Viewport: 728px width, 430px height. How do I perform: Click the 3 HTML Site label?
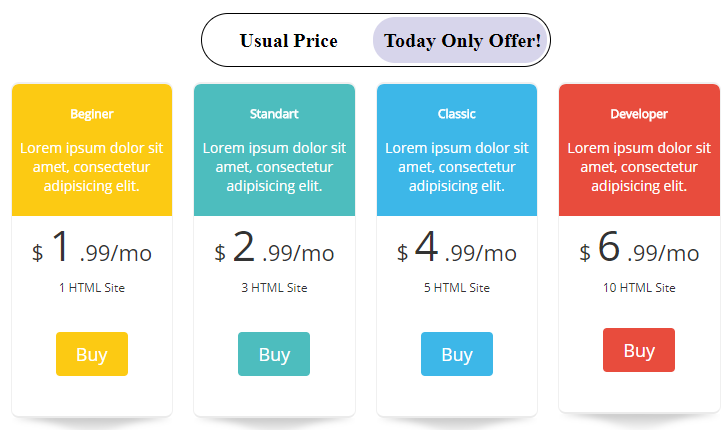click(274, 288)
